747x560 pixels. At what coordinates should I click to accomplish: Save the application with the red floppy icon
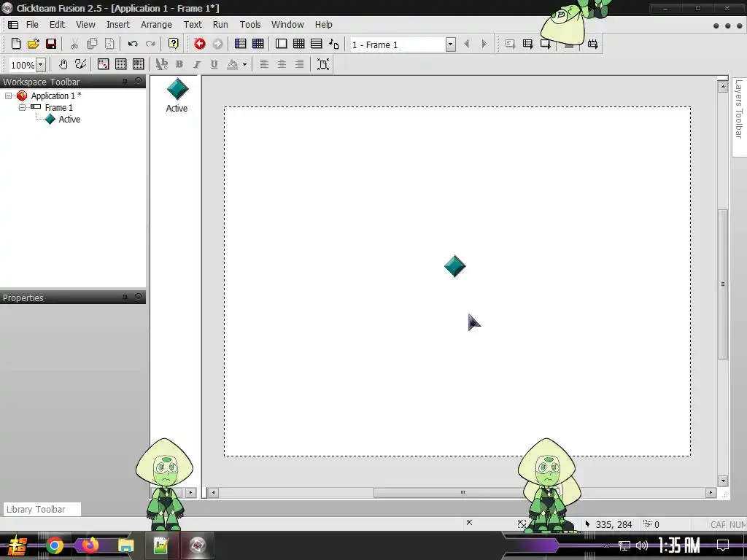pyautogui.click(x=51, y=44)
